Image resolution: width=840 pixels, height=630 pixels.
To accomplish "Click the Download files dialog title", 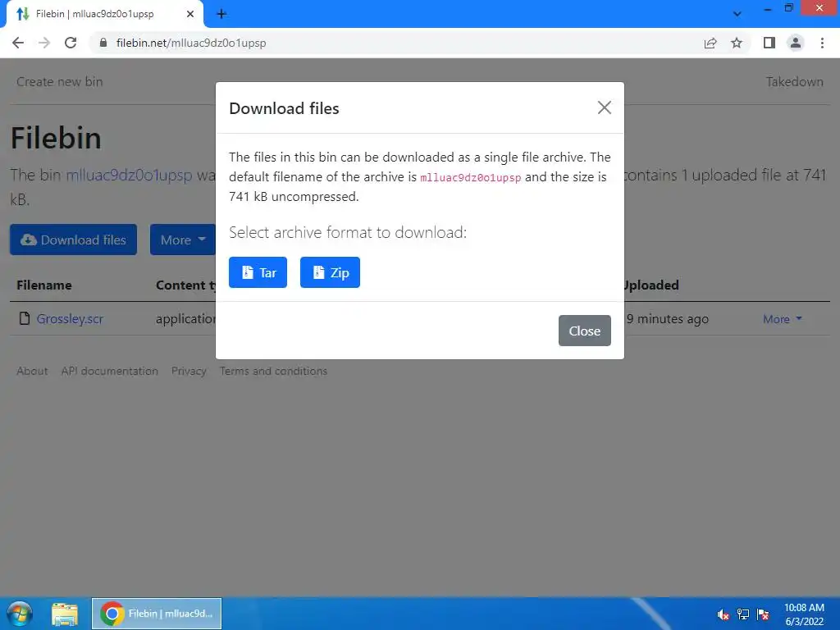I will tap(284, 108).
